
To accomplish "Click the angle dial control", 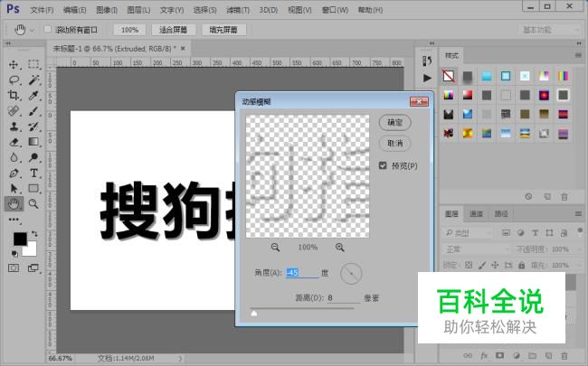I will [x=351, y=274].
